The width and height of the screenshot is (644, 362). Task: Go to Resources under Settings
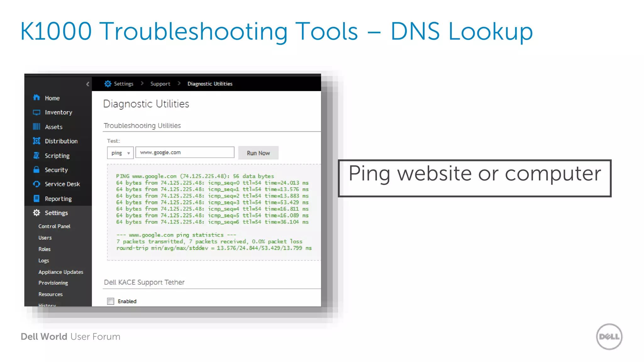click(50, 294)
